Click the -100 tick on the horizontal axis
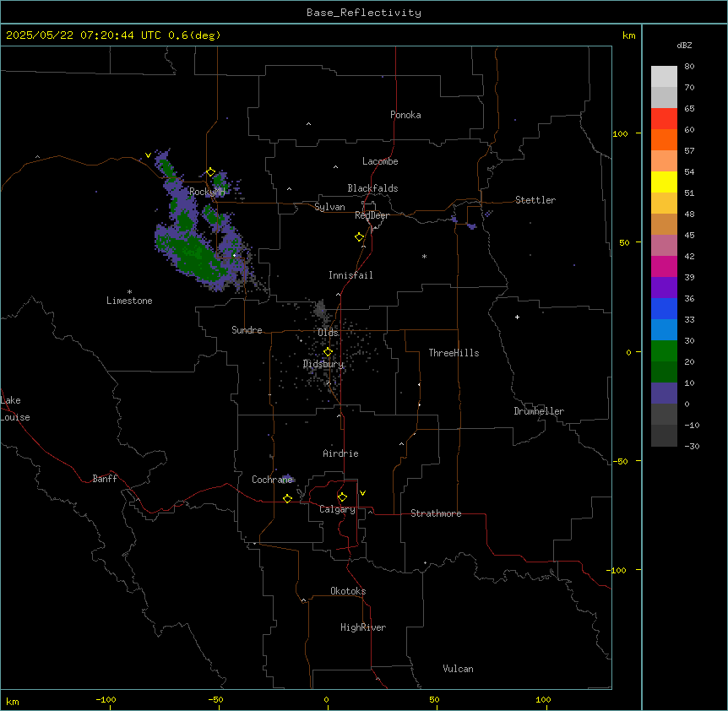The image size is (728, 711). point(106,699)
